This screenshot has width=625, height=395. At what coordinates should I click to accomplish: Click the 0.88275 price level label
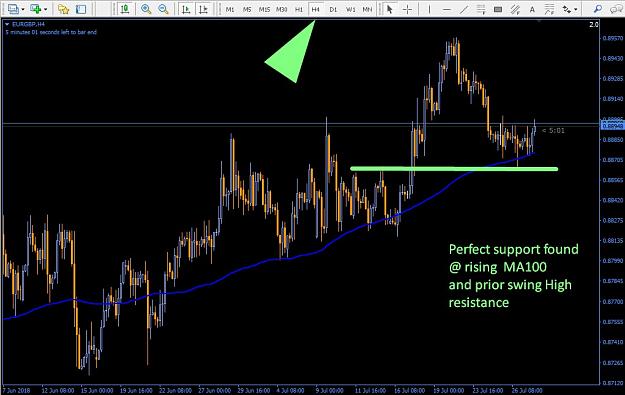[x=613, y=220]
